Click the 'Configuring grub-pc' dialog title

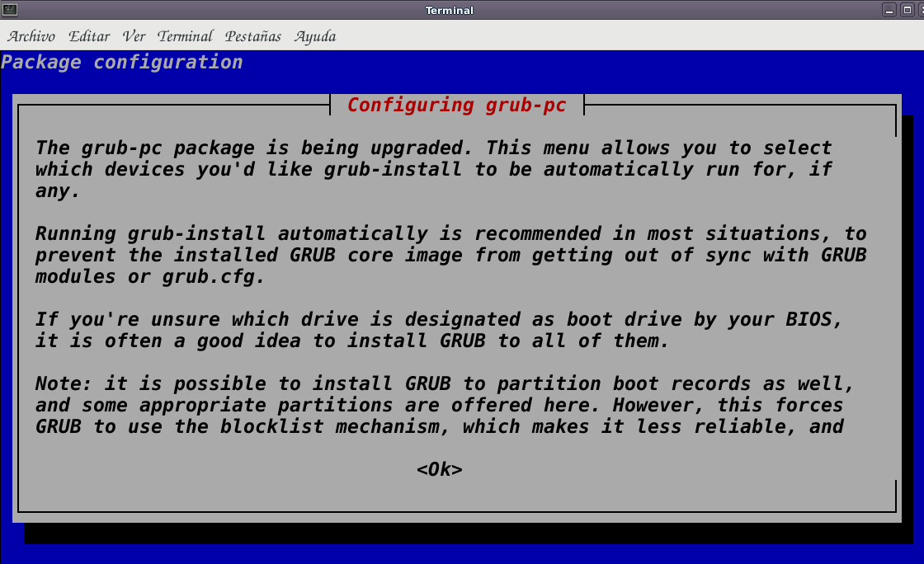point(457,105)
